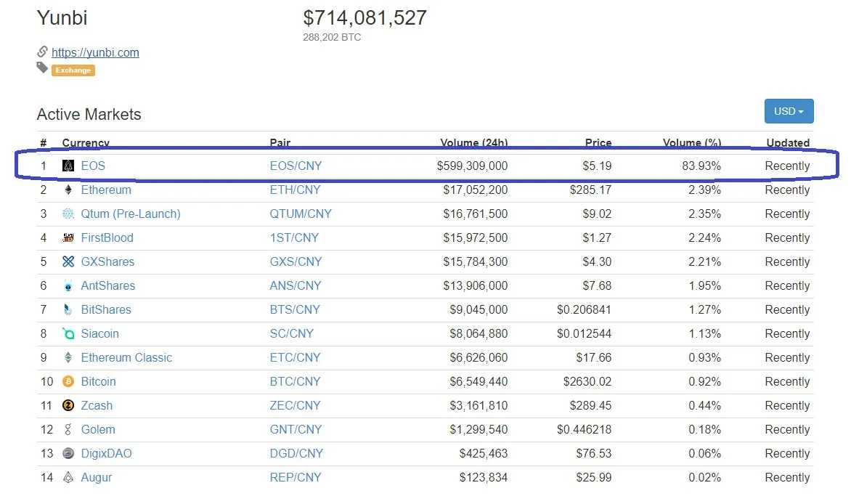The width and height of the screenshot is (851, 504).
Task: Click the chain link icon beside URL
Action: [42, 52]
